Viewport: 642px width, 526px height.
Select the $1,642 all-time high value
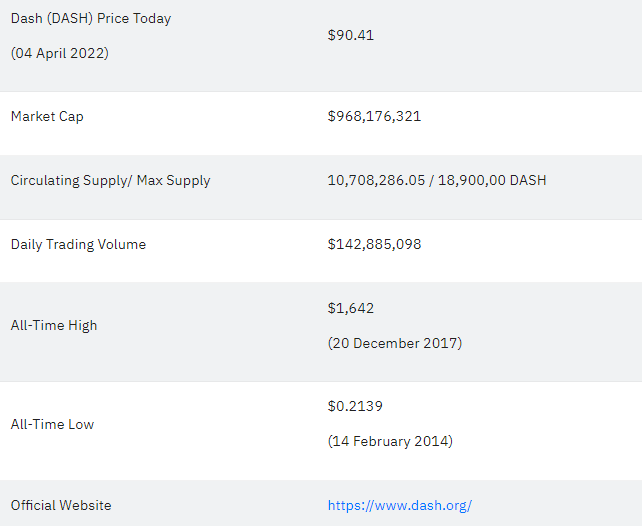coord(351,308)
